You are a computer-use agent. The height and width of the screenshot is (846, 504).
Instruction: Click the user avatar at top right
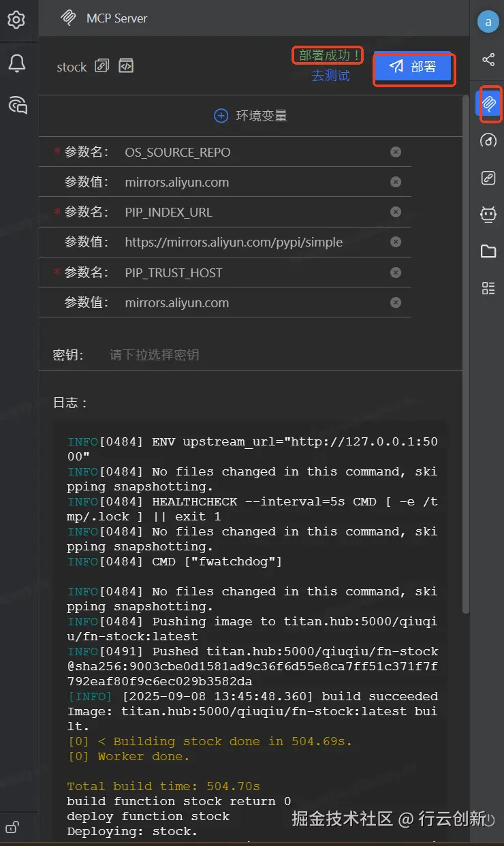pyautogui.click(x=488, y=22)
